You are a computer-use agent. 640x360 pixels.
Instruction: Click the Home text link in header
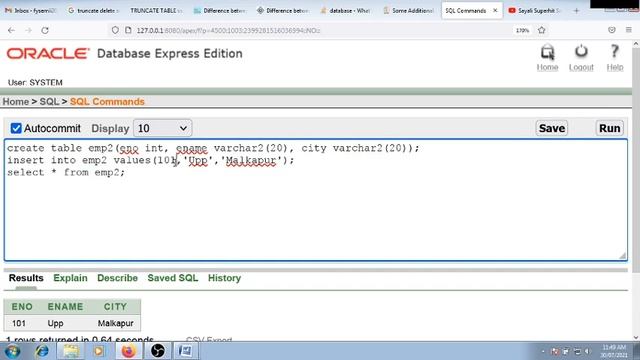[547, 67]
